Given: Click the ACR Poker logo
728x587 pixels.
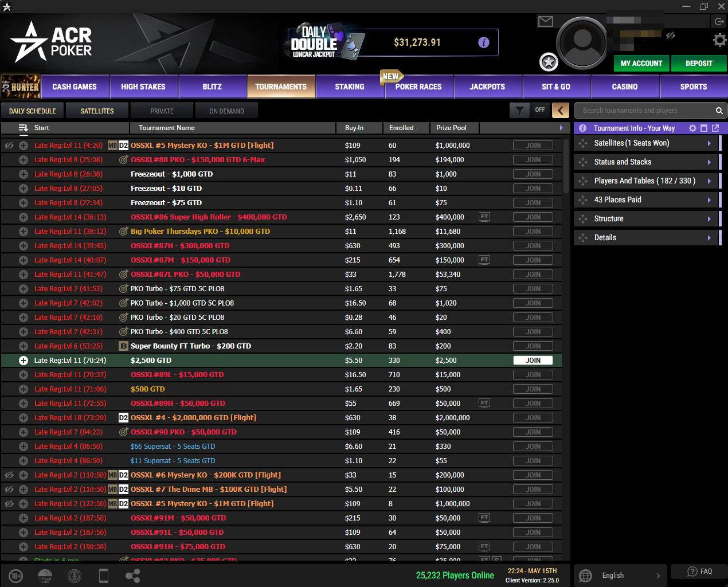Looking at the screenshot, I should [51, 42].
